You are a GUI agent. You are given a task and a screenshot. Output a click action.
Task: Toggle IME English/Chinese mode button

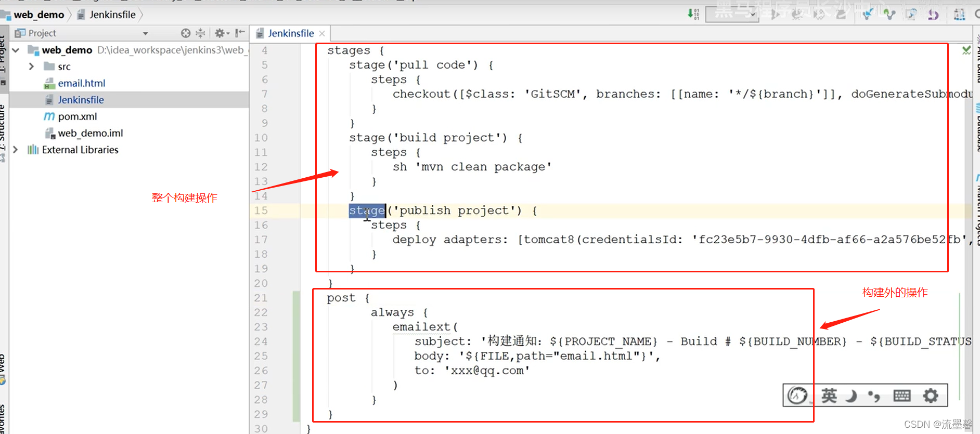coord(829,396)
